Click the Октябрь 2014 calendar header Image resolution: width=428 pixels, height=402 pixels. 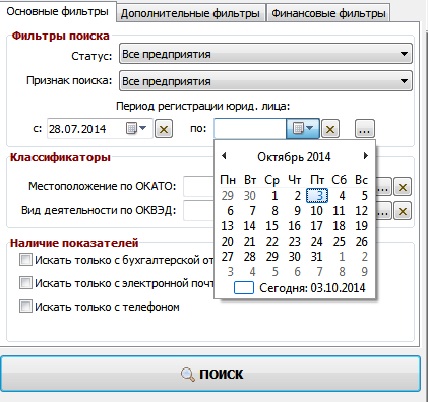[294, 157]
